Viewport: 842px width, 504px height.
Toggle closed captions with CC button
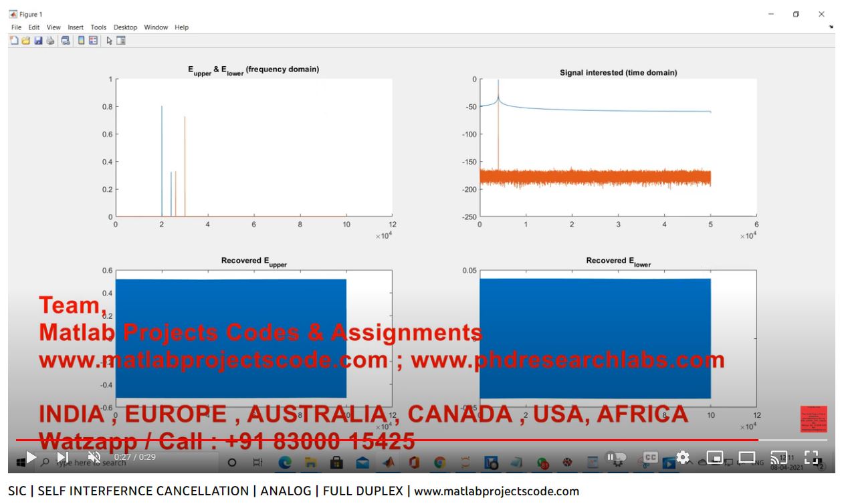(x=650, y=458)
